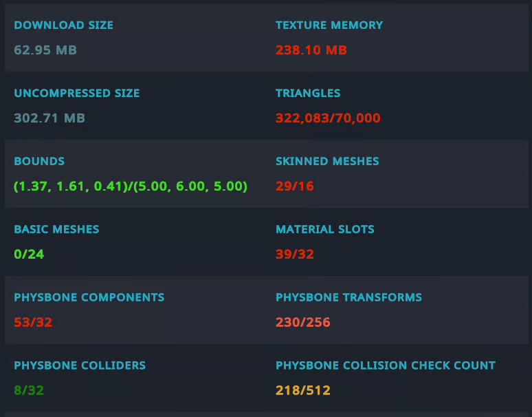532x417 pixels.
Task: Click the DOWNLOAD SIZE label
Action: point(63,25)
